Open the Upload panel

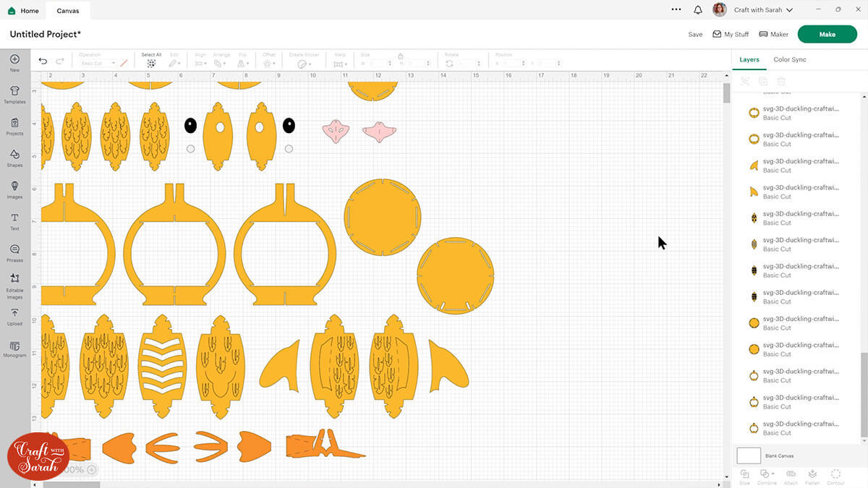(x=14, y=316)
